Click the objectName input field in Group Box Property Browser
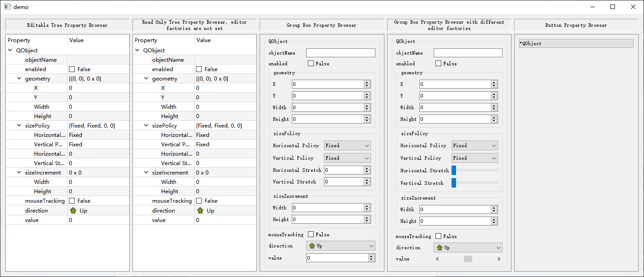The height and width of the screenshot is (277, 644). point(340,53)
